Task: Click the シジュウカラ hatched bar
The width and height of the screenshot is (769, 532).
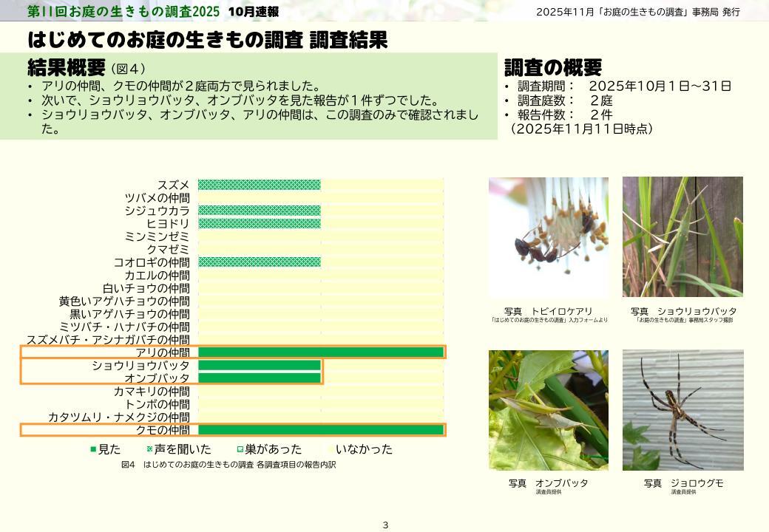Action: pos(260,211)
